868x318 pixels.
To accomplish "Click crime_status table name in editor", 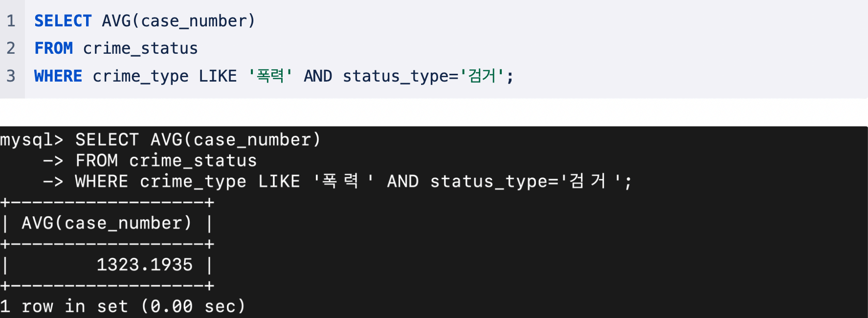I will pos(140,49).
